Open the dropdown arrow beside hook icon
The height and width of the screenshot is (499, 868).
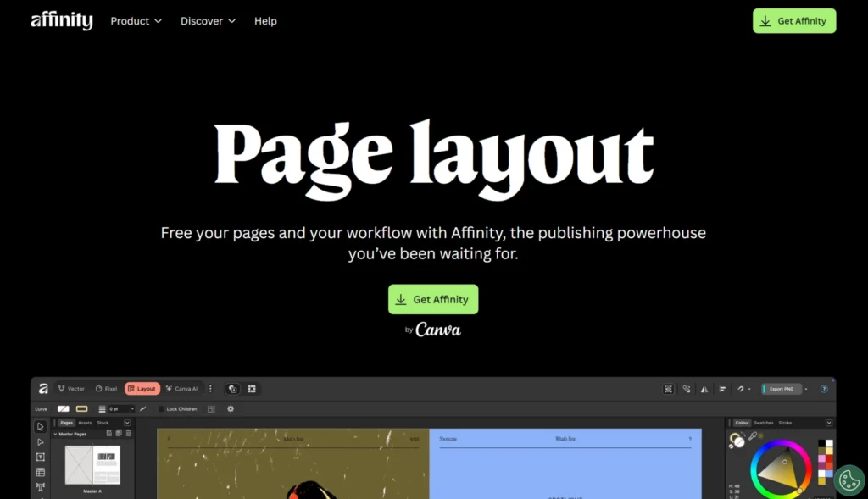coord(749,389)
